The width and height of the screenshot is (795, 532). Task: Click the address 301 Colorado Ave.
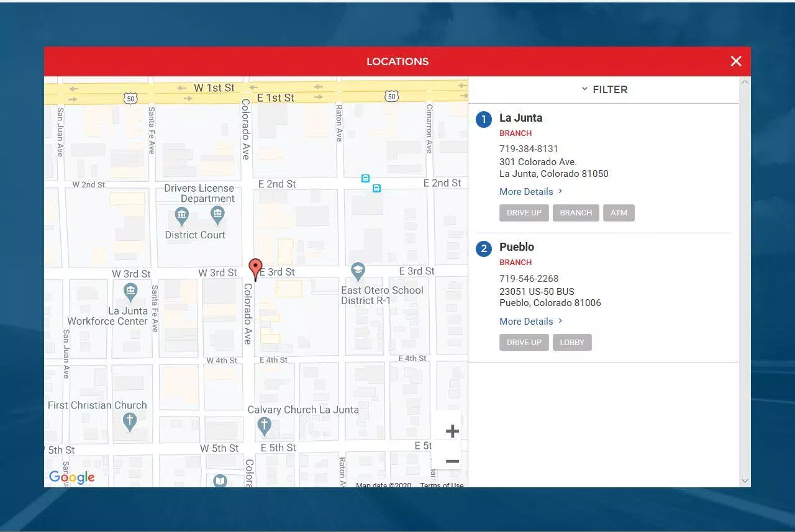538,162
